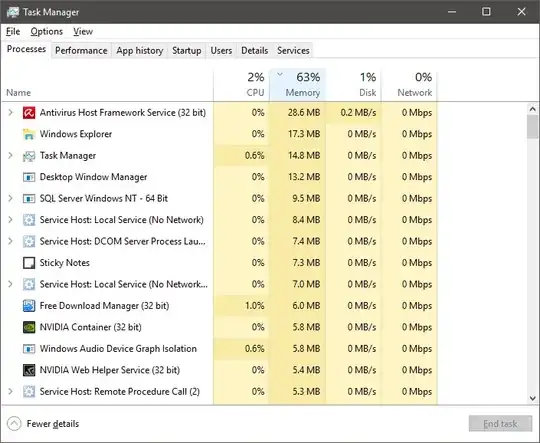Go to the Services tab
Viewport: 540px width, 443px height.
(x=293, y=51)
